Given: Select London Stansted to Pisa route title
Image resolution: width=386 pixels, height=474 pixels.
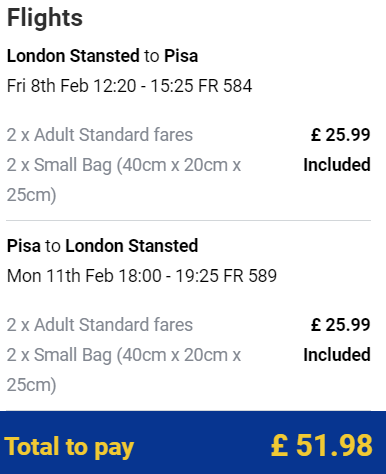Looking at the screenshot, I should pyautogui.click(x=102, y=56).
